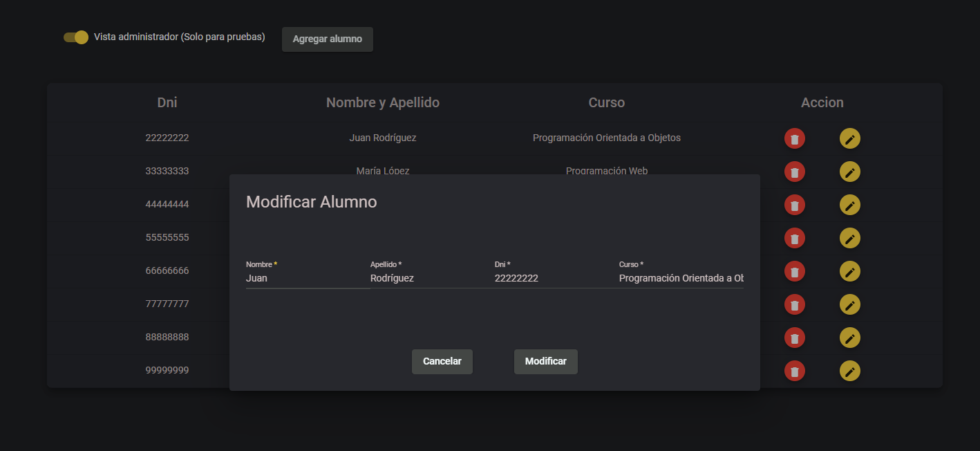Open the edit pencil for Dni 55555555

click(849, 238)
